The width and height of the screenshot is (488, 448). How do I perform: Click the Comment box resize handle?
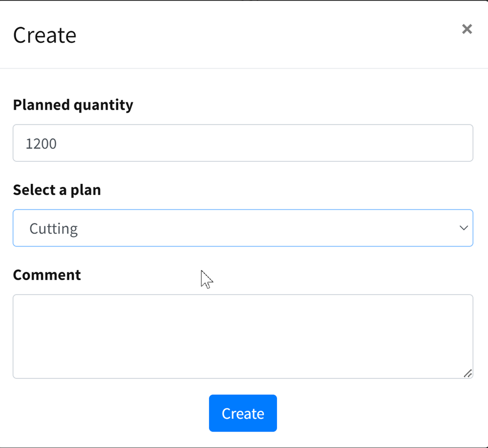(467, 373)
